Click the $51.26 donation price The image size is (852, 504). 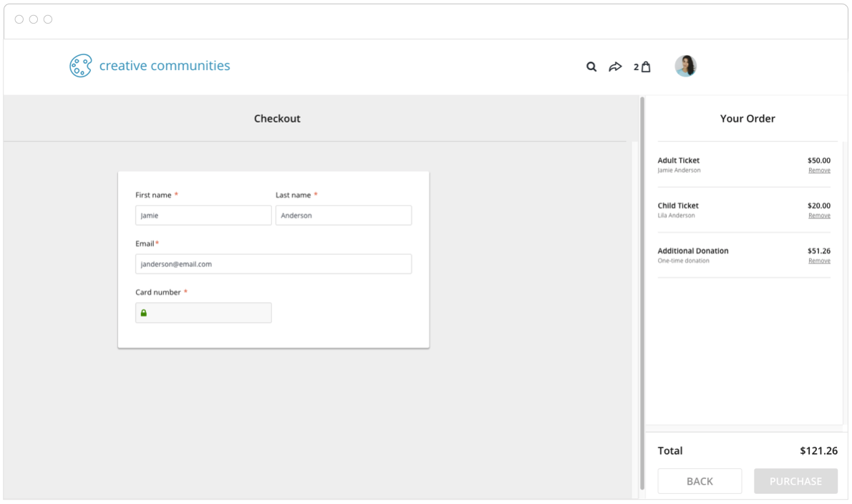click(819, 251)
